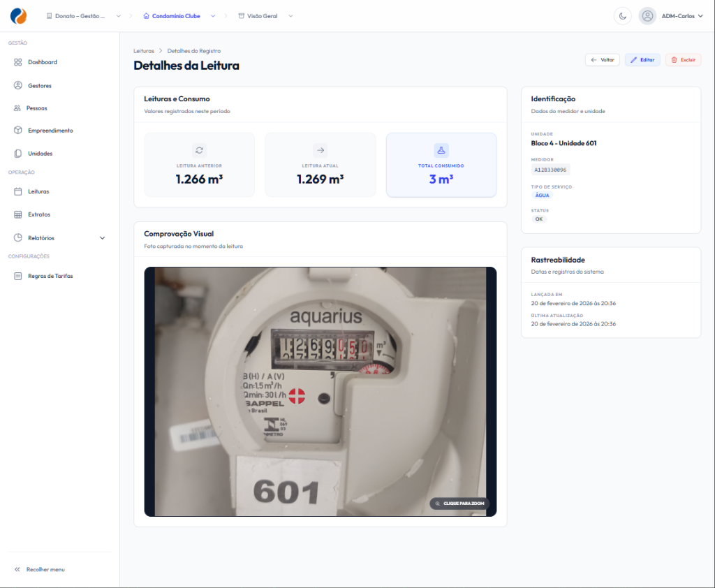Toggle dark mode with the moon icon
Image resolution: width=715 pixels, height=588 pixels.
[x=622, y=16]
